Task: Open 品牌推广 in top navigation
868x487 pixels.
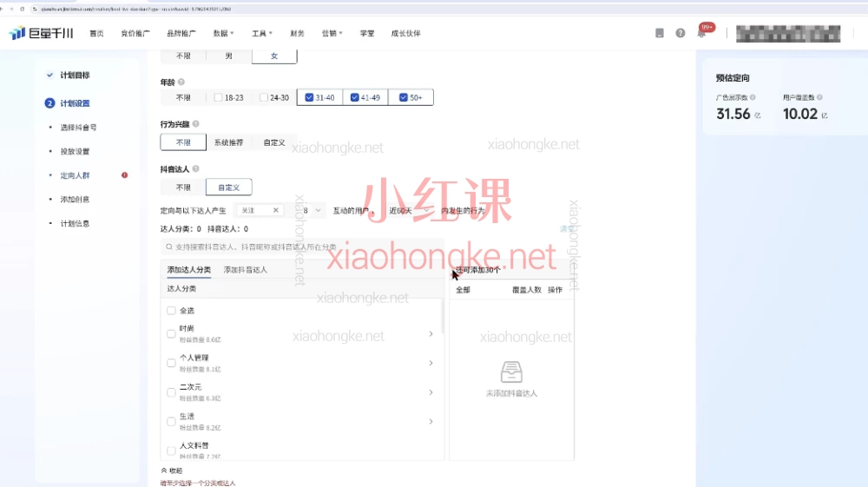Action: click(x=181, y=33)
